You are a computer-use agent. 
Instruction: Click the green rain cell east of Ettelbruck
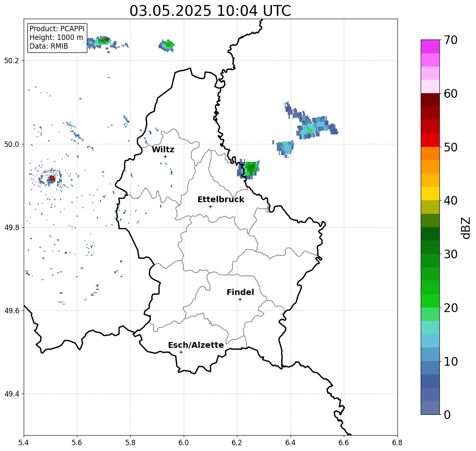251,169
